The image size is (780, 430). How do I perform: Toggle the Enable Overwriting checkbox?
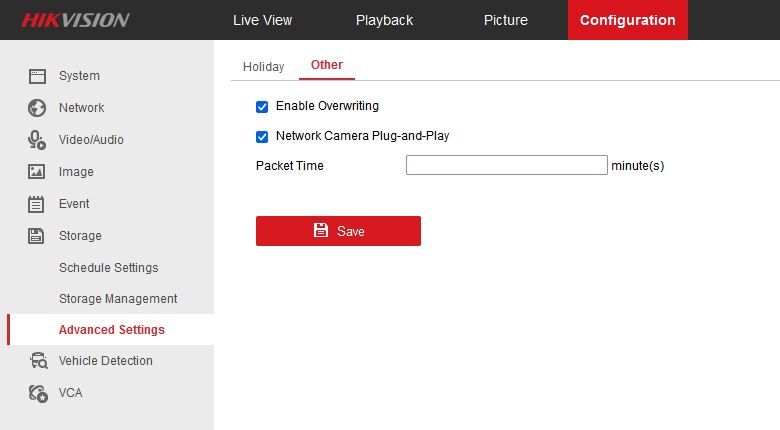(262, 106)
